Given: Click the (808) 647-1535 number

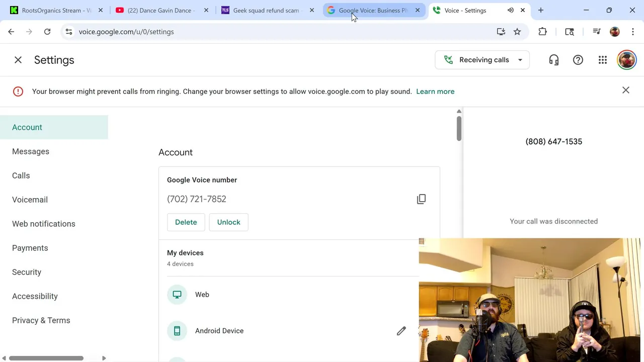Looking at the screenshot, I should point(554,141).
